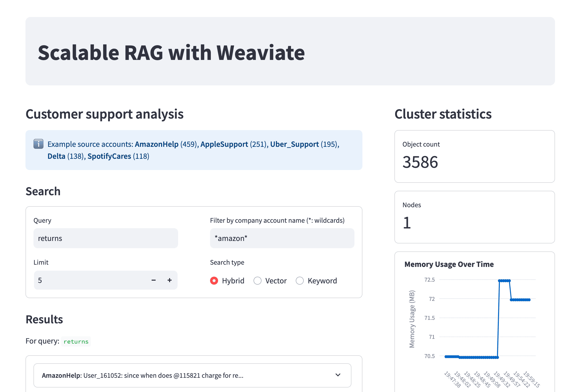The width and height of the screenshot is (569, 392).
Task: Increase the limit with the plus button
Action: click(x=170, y=280)
